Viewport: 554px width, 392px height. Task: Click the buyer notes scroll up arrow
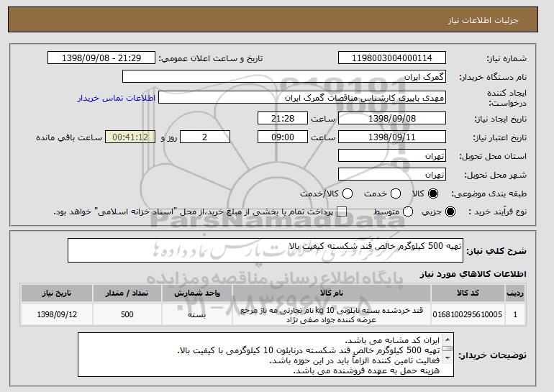coord(448,339)
